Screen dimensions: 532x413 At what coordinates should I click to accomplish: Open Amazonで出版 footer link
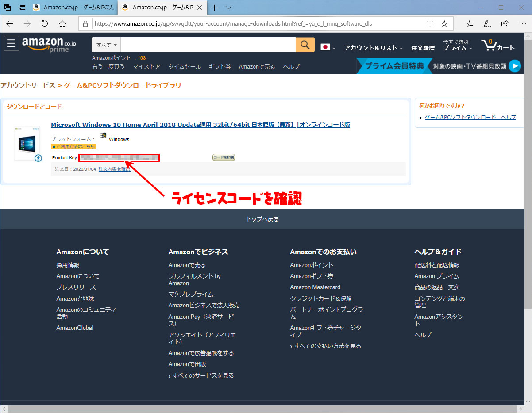pos(187,364)
